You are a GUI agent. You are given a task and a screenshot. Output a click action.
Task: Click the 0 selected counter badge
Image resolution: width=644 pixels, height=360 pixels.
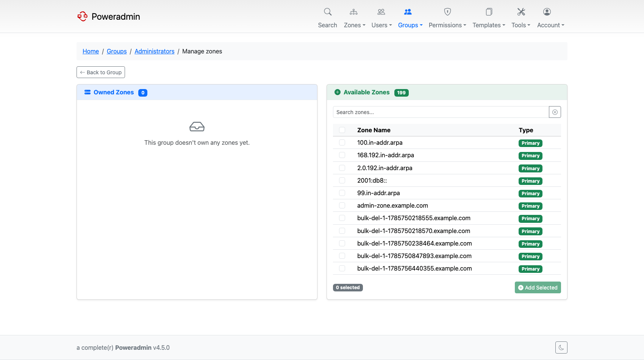[x=348, y=288]
